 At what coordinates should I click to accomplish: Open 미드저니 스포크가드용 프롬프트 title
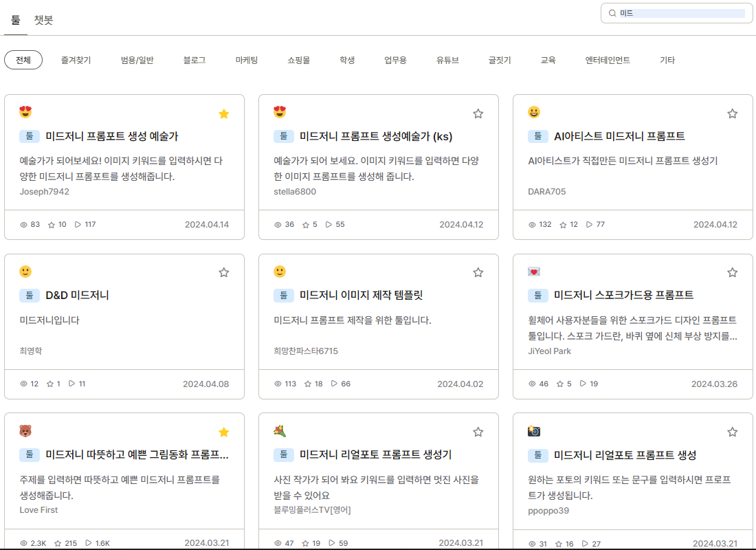623,295
